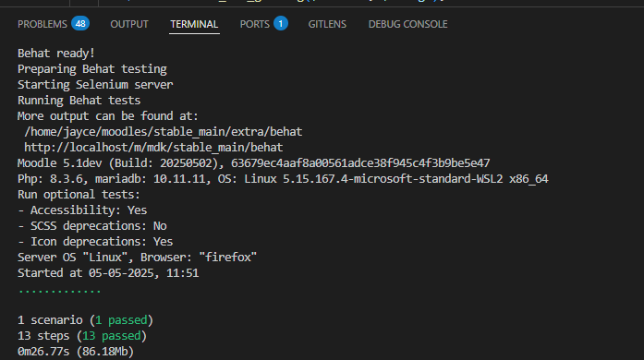Click the 48 problems count badge

tap(80, 23)
